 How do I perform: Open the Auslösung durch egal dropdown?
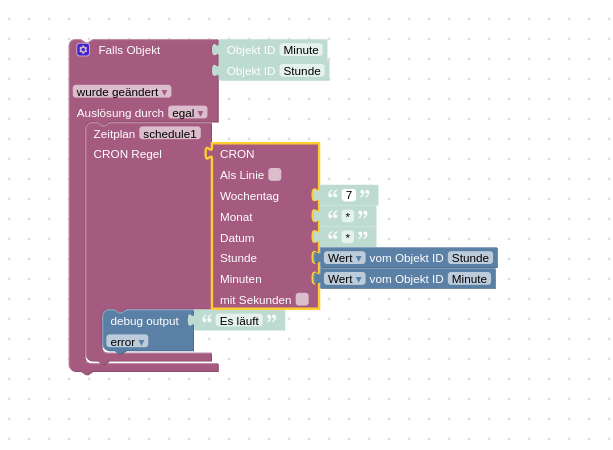pyautogui.click(x=188, y=113)
